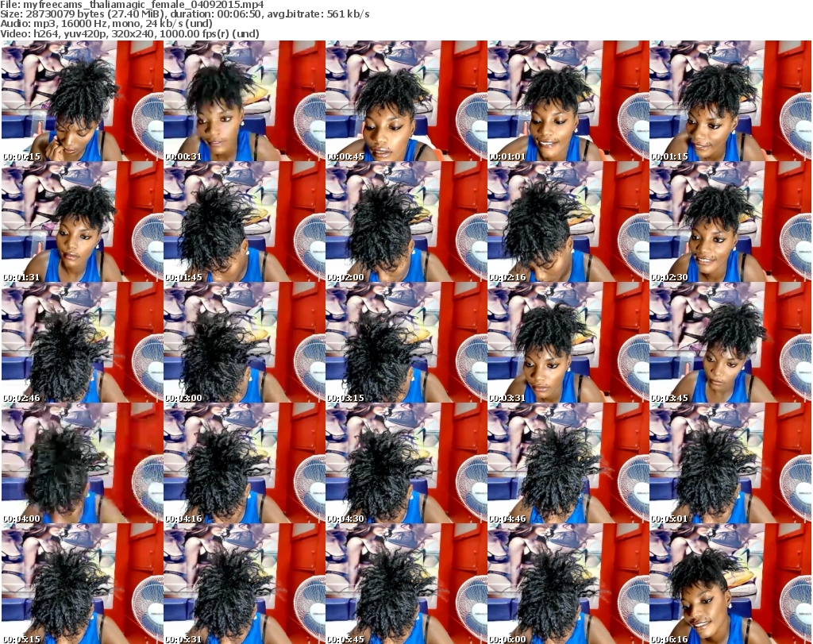Open the frame stamped 00:00:31
The image size is (813, 644).
[245, 101]
